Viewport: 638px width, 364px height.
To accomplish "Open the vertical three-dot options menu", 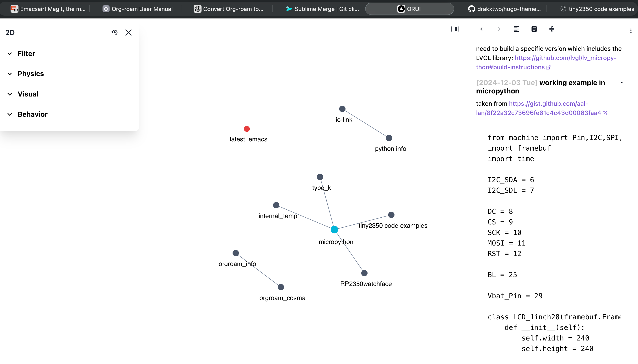I will 631,31.
